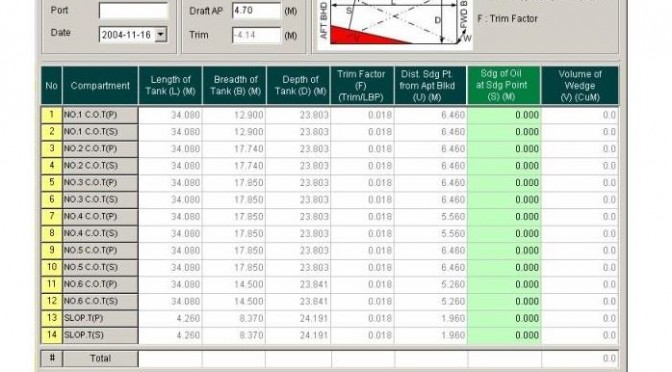Click the empty Port input field

[133, 11]
